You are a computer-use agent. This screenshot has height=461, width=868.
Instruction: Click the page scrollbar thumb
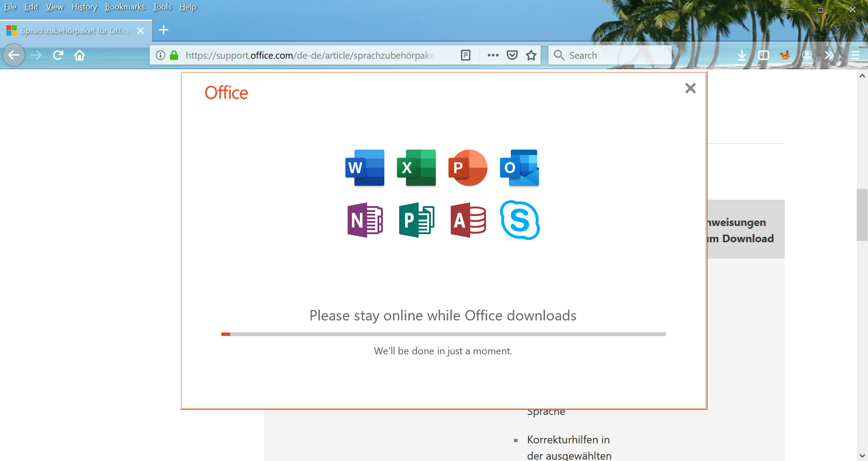pos(862,215)
